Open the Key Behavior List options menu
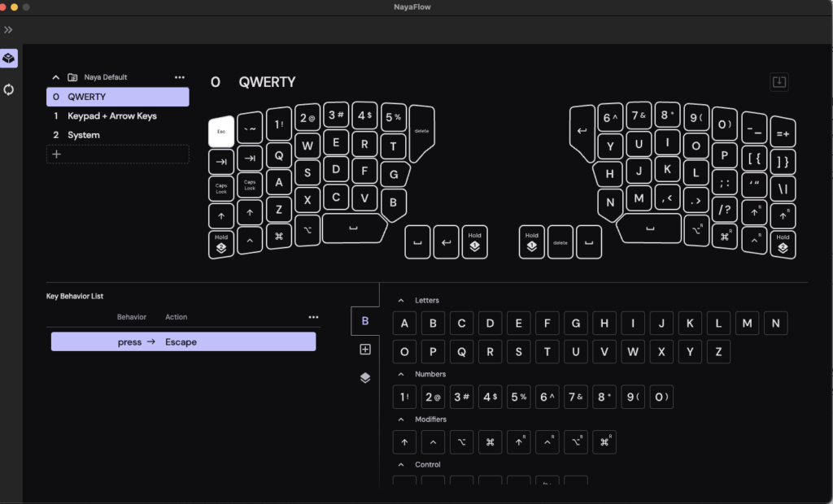This screenshot has height=504, width=833. click(x=313, y=317)
